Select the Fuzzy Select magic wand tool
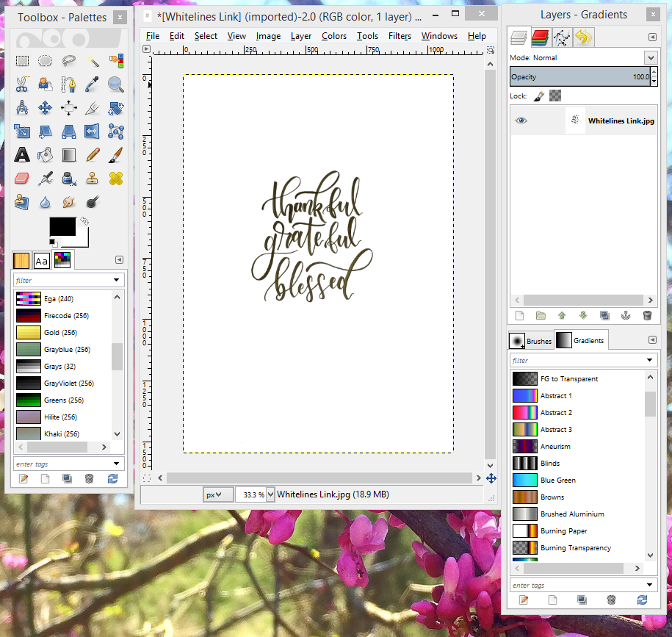Screen dimensions: 672x637 [92, 62]
